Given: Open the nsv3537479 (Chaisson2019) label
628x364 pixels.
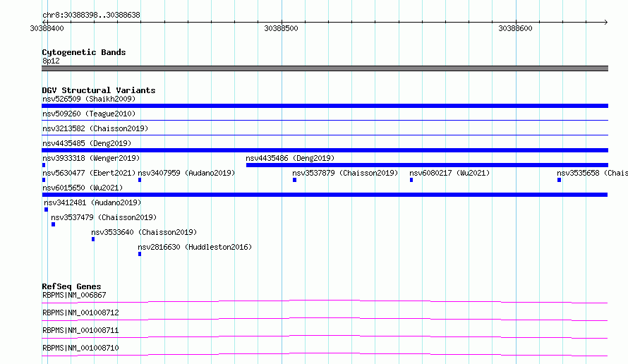Looking at the screenshot, I should [104, 217].
